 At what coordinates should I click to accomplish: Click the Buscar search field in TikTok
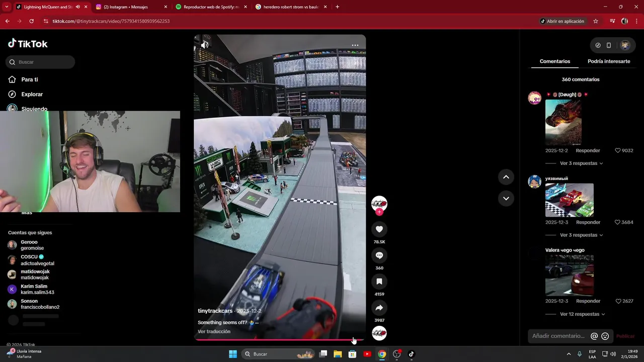click(40, 62)
